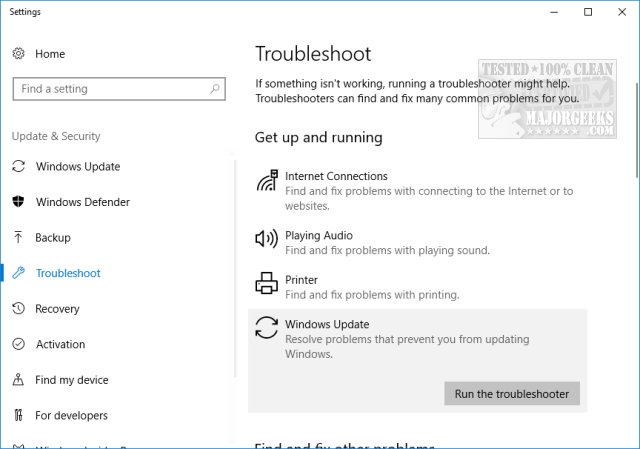Open the Activation section

pyautogui.click(x=60, y=344)
